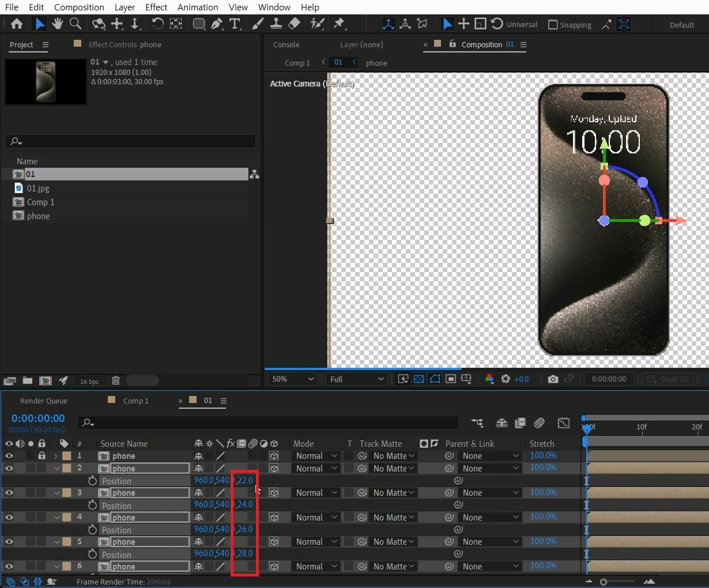The image size is (709, 588).
Task: Unlock layer 1 with the lock icon
Action: coord(42,456)
